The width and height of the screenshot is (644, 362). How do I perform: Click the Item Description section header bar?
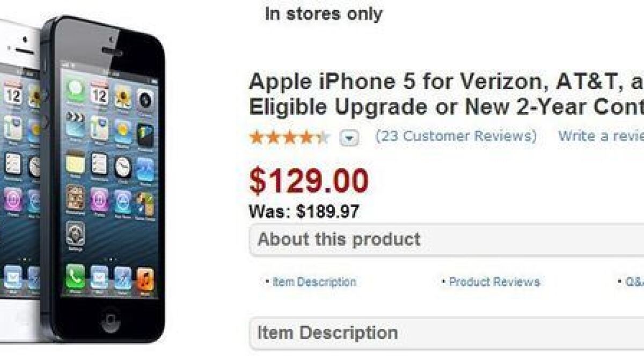click(x=447, y=333)
